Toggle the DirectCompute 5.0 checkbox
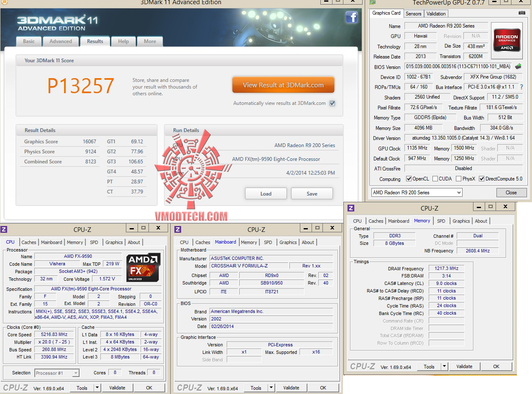Screen dimensions: 532x394 [482, 179]
